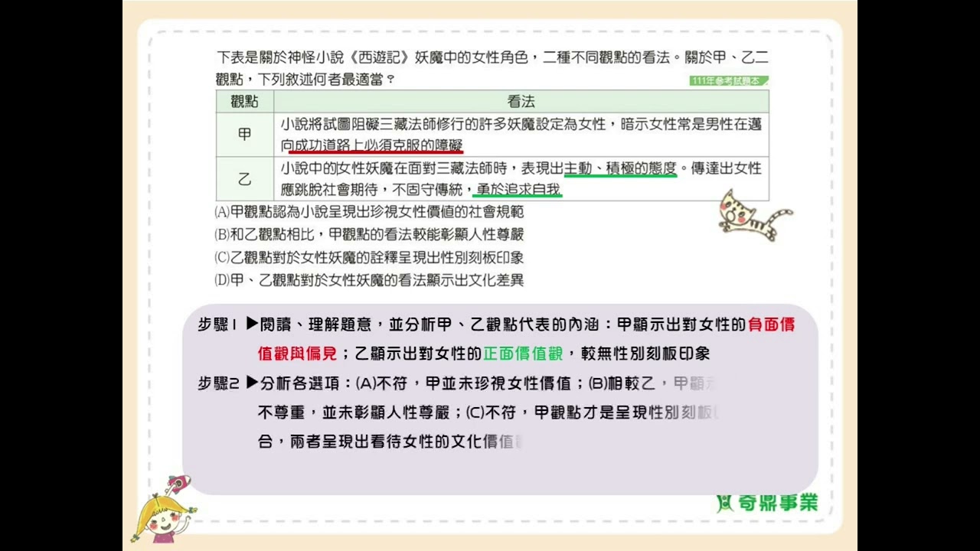This screenshot has height=551, width=980.
Task: Click red-underlined 成功道路上必須克服的障礙 text
Action: [378, 145]
